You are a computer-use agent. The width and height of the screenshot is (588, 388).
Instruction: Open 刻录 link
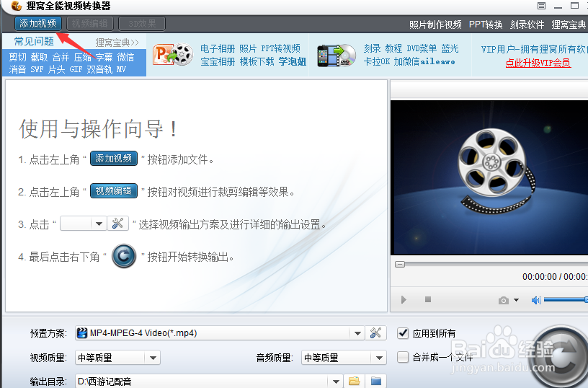[x=372, y=49]
